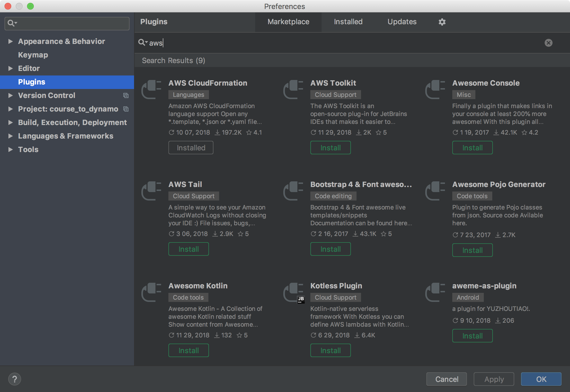Click the Awesome Kotlin plugin icon

(152, 292)
